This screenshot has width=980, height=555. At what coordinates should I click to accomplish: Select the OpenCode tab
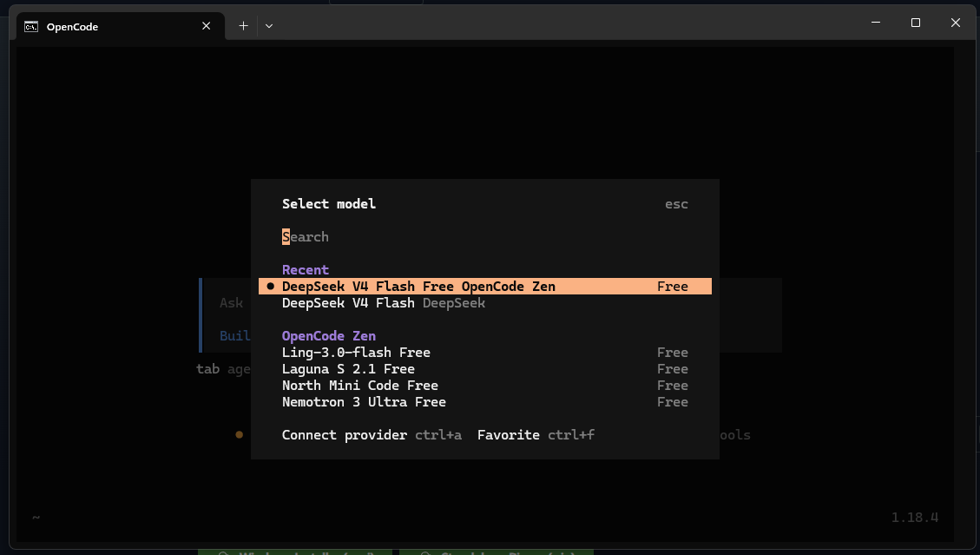[x=121, y=26]
